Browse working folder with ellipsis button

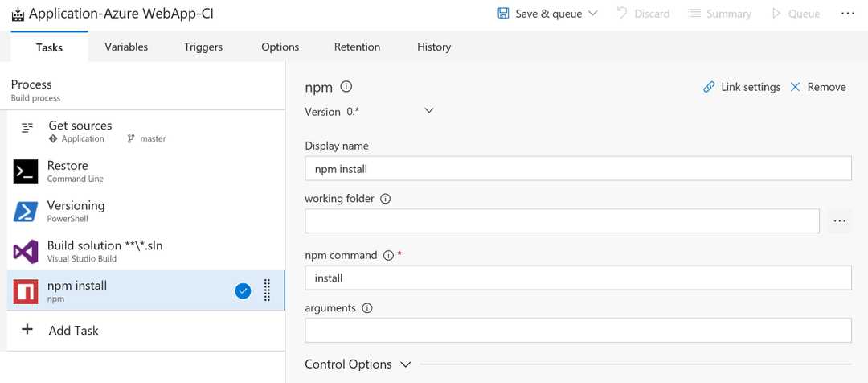[839, 220]
